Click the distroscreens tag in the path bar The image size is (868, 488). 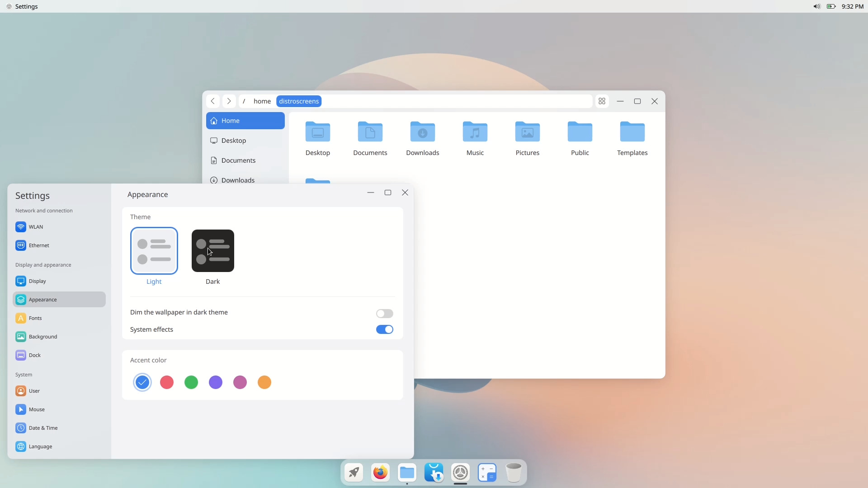pyautogui.click(x=299, y=101)
